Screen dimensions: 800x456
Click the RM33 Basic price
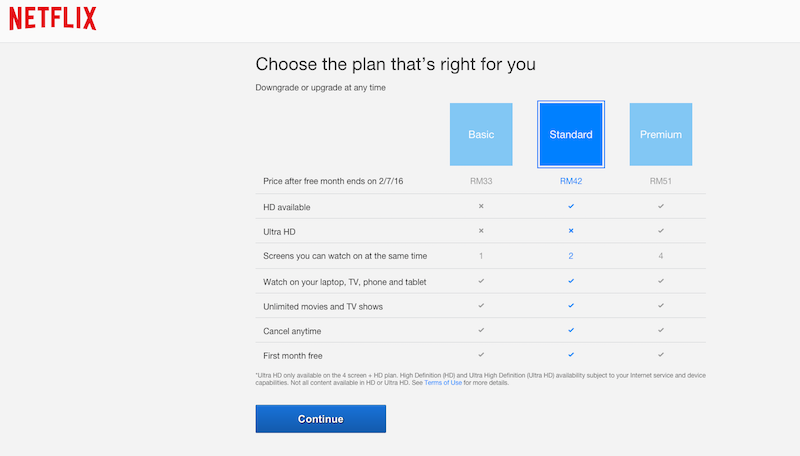coord(481,181)
